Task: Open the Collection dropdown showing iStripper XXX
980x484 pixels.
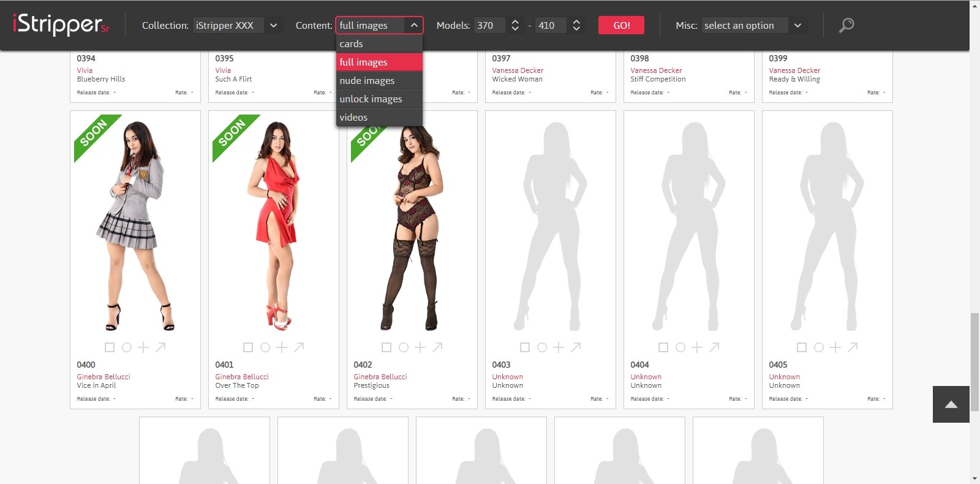Action: click(236, 25)
